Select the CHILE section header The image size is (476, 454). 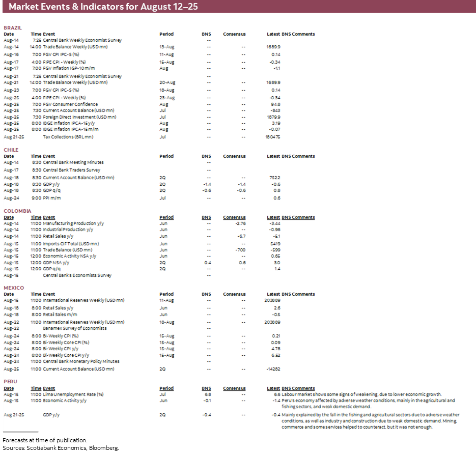11,150
